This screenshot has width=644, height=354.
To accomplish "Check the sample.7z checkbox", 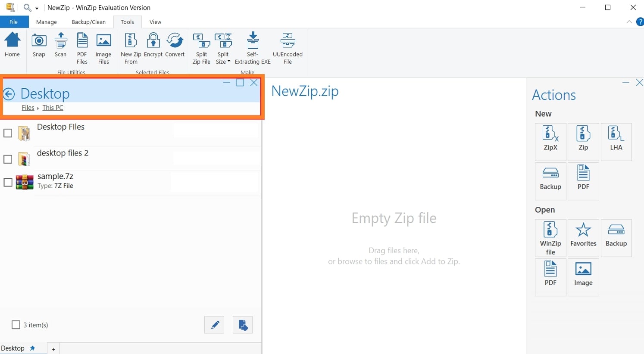I will [8, 182].
